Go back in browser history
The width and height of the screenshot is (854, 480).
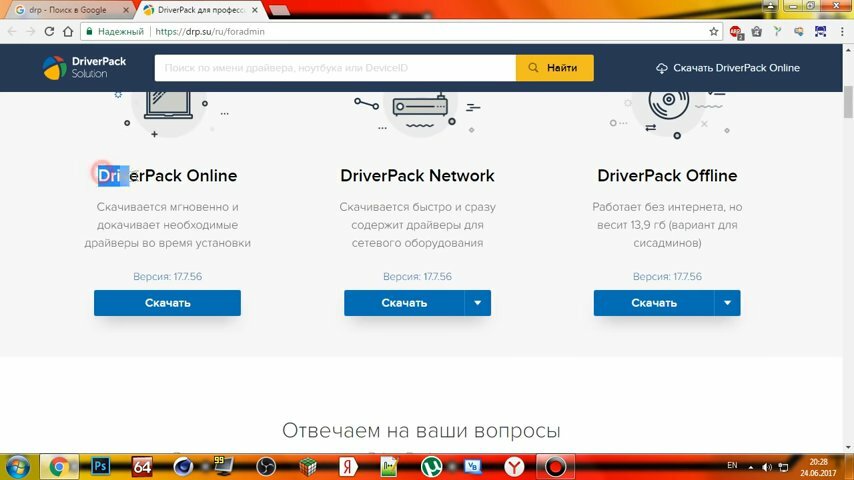(12, 32)
